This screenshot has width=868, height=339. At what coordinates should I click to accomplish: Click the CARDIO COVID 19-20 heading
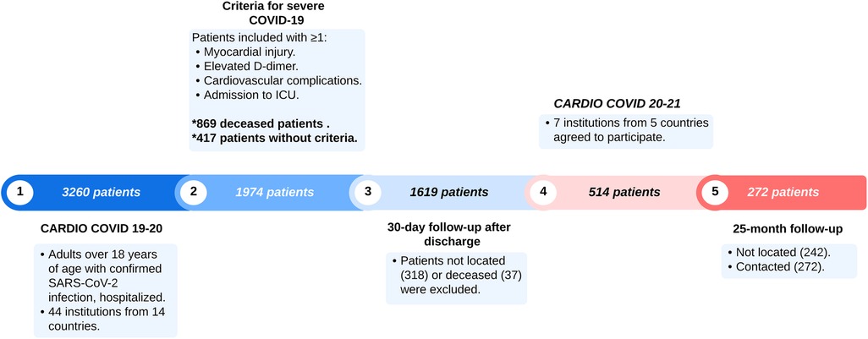(x=100, y=228)
